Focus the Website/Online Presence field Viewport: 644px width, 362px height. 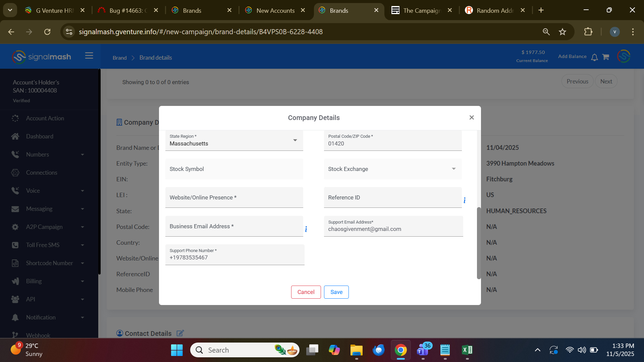234,198
